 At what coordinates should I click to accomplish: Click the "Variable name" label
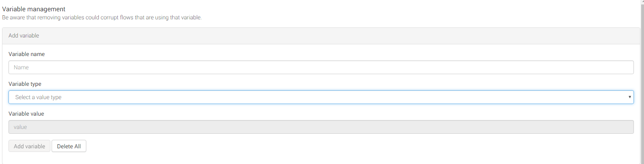click(27, 54)
